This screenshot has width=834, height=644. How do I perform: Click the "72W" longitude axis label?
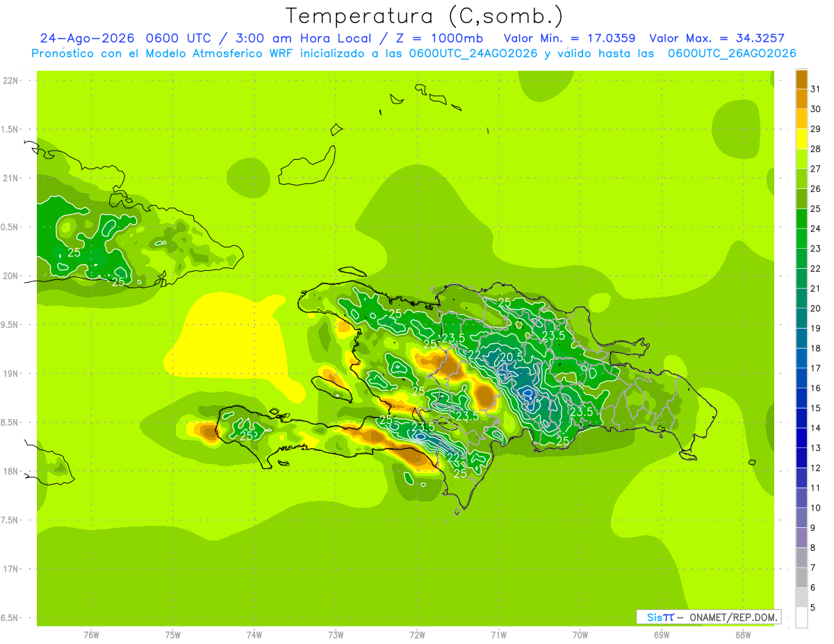[417, 635]
